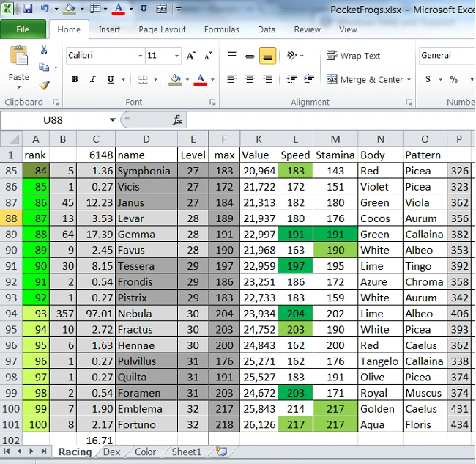Open the Font Color dropdown arrow in Font group

coord(212,80)
